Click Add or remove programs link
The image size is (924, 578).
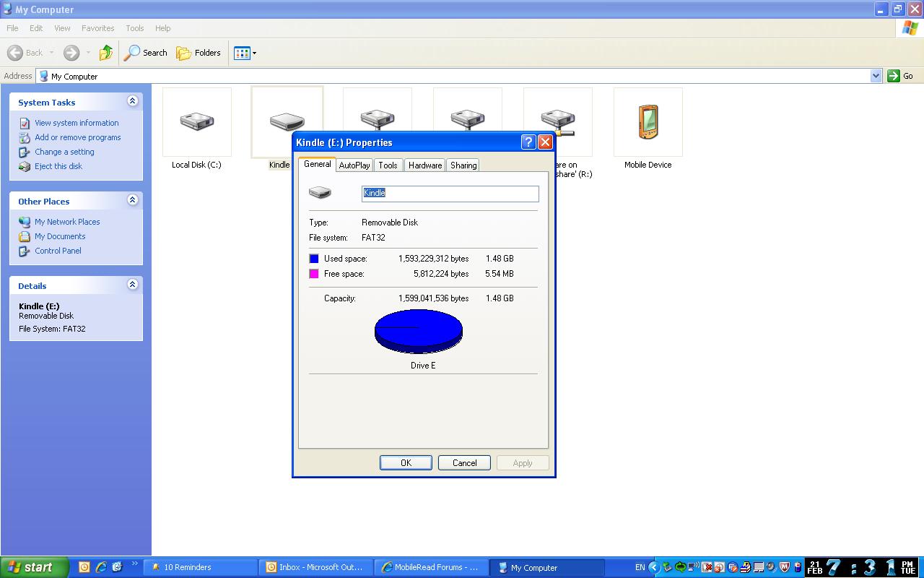pyautogui.click(x=78, y=137)
